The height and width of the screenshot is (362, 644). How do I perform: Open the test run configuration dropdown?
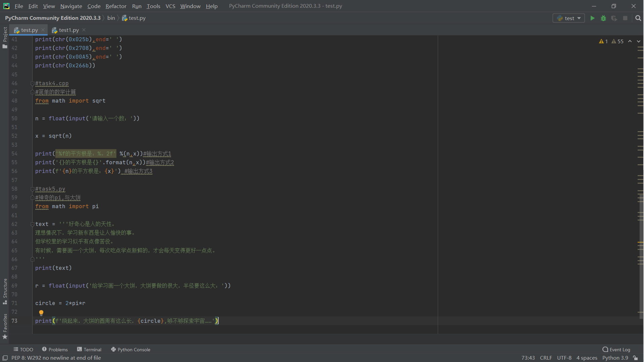pos(569,18)
